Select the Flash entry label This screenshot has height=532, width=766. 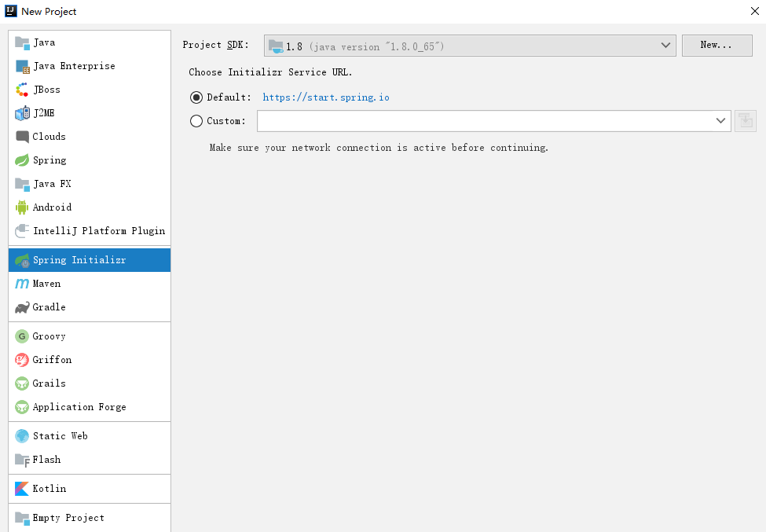click(x=46, y=459)
